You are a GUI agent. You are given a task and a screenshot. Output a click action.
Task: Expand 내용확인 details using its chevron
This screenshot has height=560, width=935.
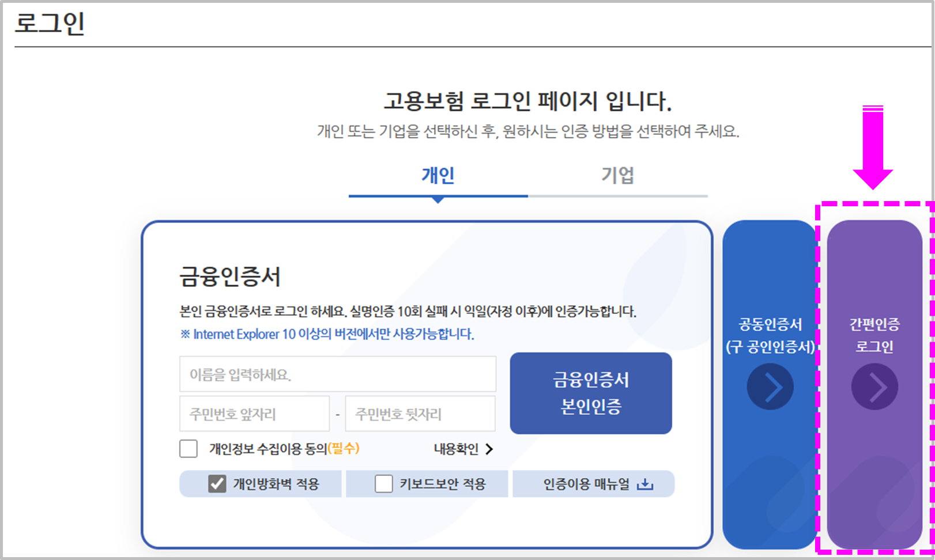(x=489, y=449)
